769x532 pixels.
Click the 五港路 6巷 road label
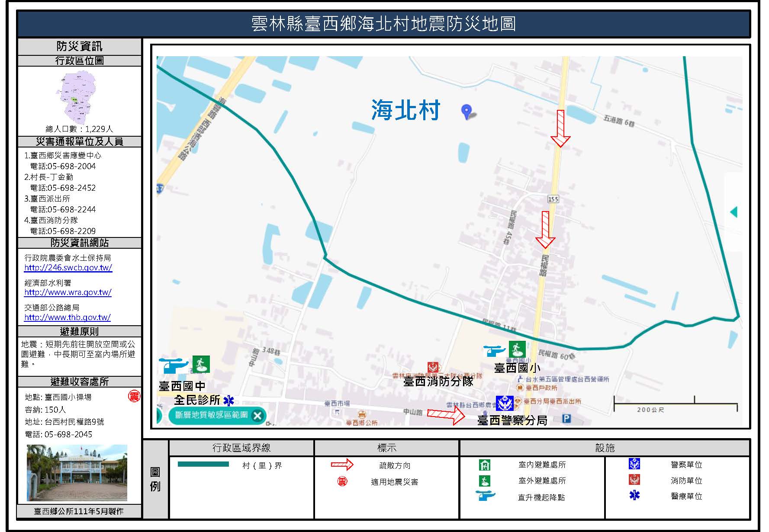click(619, 121)
